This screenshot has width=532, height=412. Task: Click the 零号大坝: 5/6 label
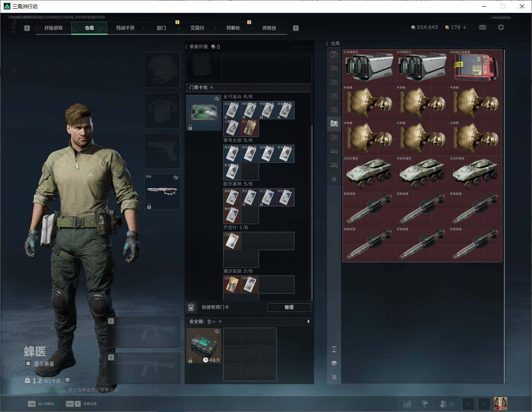click(x=238, y=140)
